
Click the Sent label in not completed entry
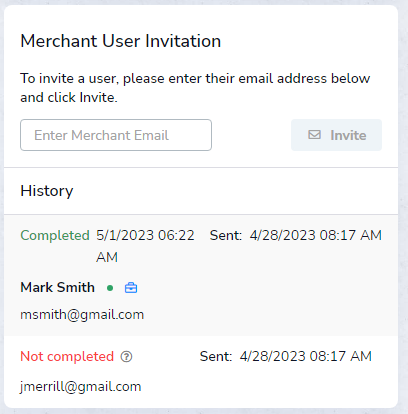click(216, 356)
